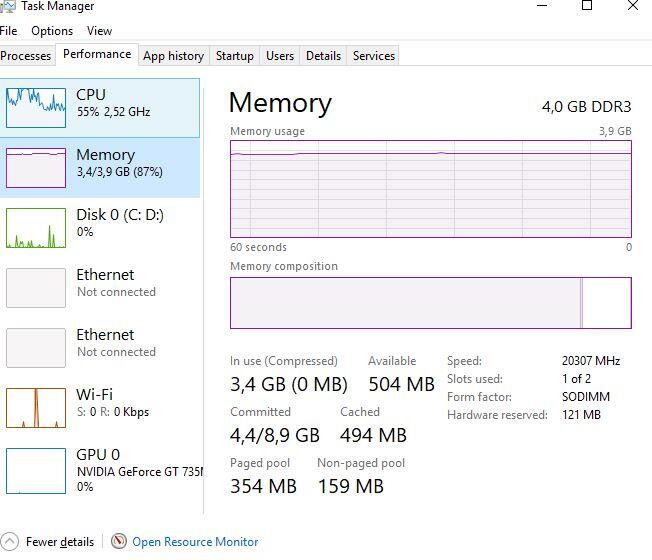Open the View menu
Viewport: 652px width, 560px height.
pyautogui.click(x=99, y=31)
